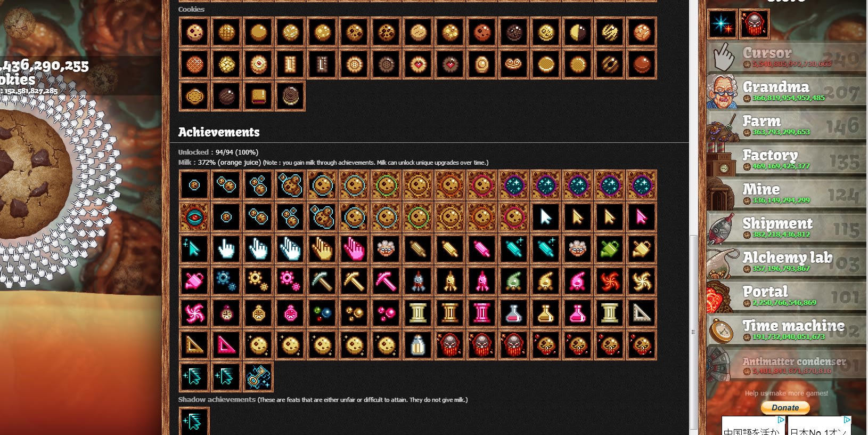Select the blue sparkle store upgrade
This screenshot has width=868, height=435.
point(722,24)
